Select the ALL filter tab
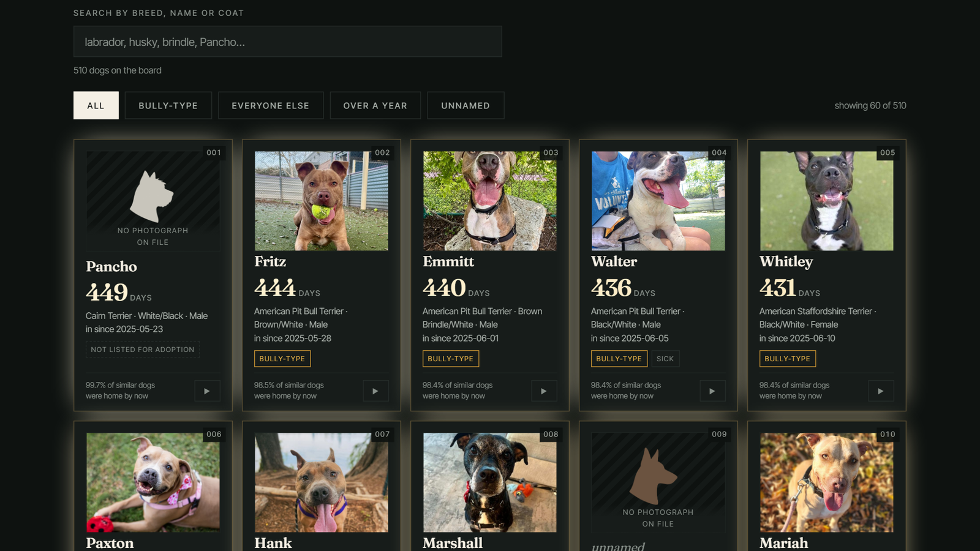 (x=96, y=105)
